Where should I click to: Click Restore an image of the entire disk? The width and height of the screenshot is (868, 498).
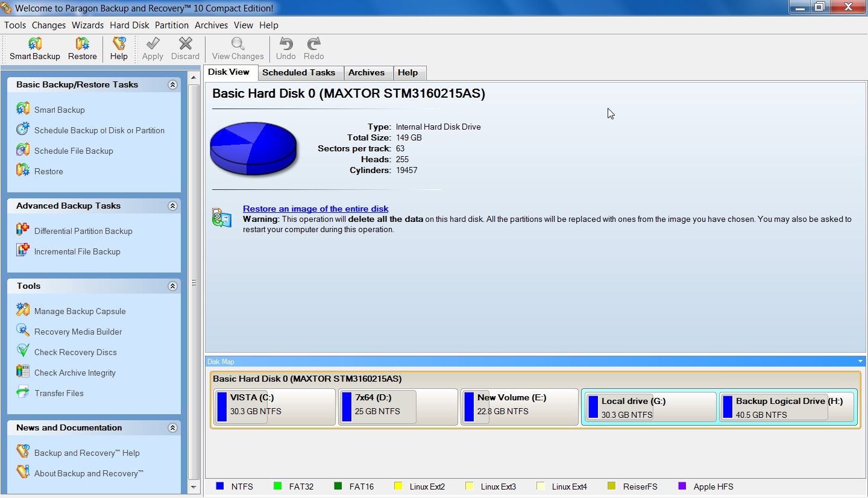point(316,209)
